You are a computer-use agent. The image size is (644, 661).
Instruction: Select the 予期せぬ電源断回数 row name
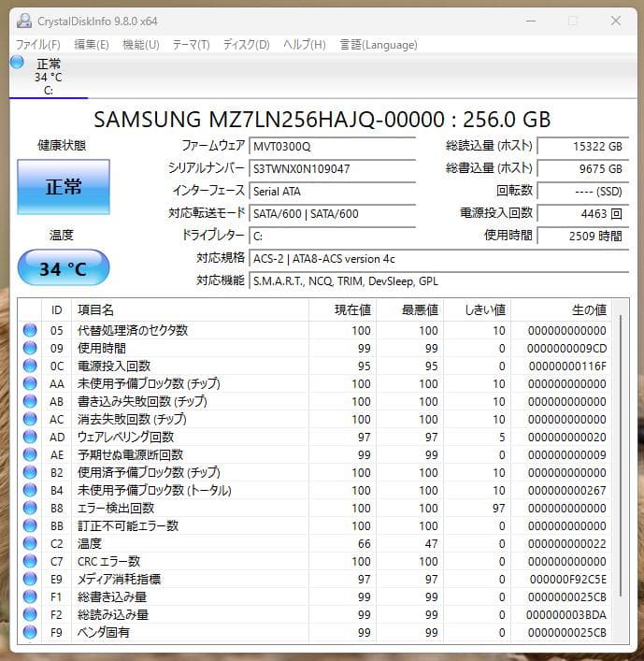pos(130,454)
